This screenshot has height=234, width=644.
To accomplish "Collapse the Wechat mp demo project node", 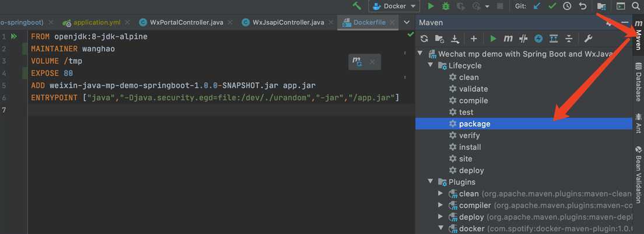I will coord(420,54).
